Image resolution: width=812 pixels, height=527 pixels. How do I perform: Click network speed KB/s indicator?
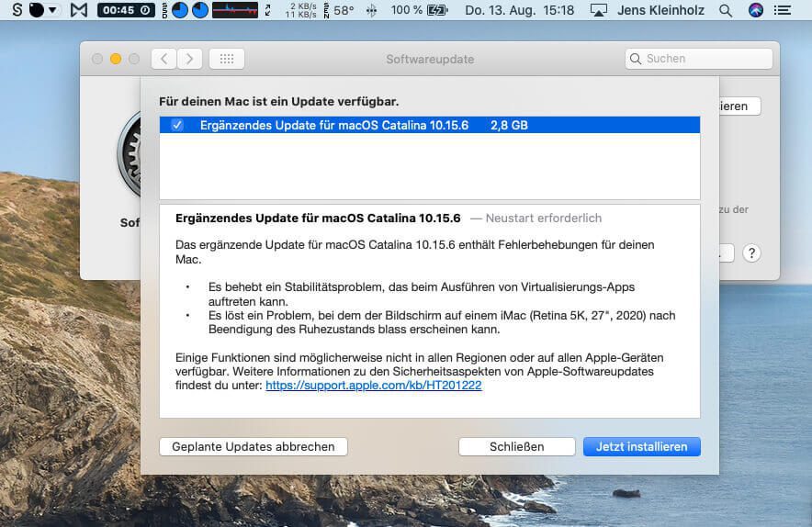[x=300, y=10]
